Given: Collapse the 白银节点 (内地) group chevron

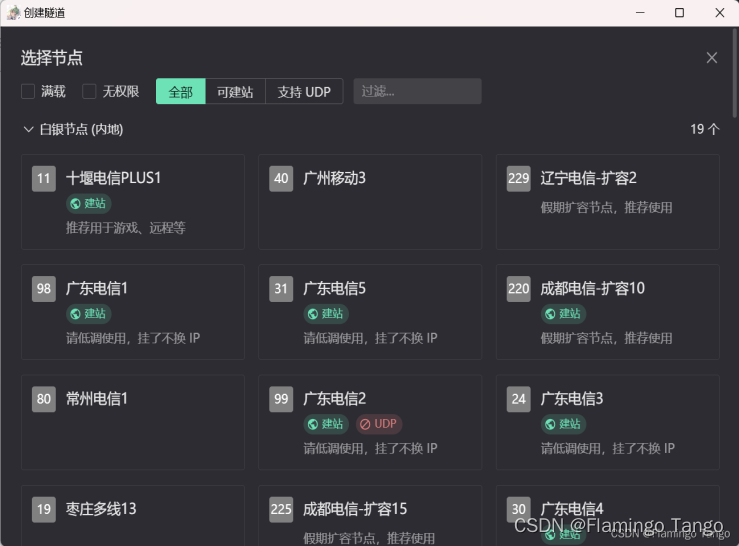Looking at the screenshot, I should [28, 129].
